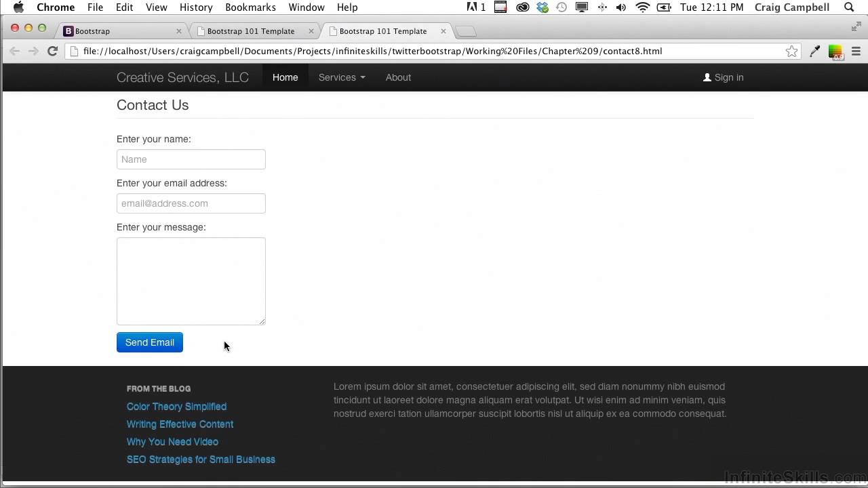Click the Home navbar link

tap(285, 77)
